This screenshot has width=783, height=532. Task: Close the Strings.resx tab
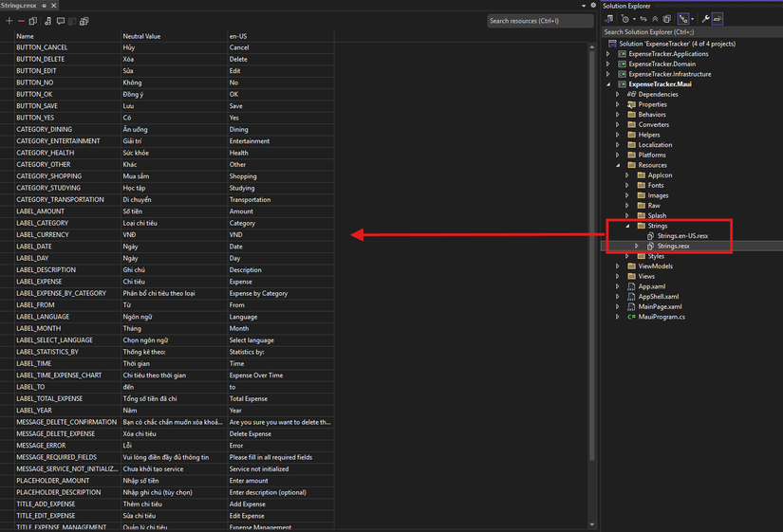[x=54, y=6]
